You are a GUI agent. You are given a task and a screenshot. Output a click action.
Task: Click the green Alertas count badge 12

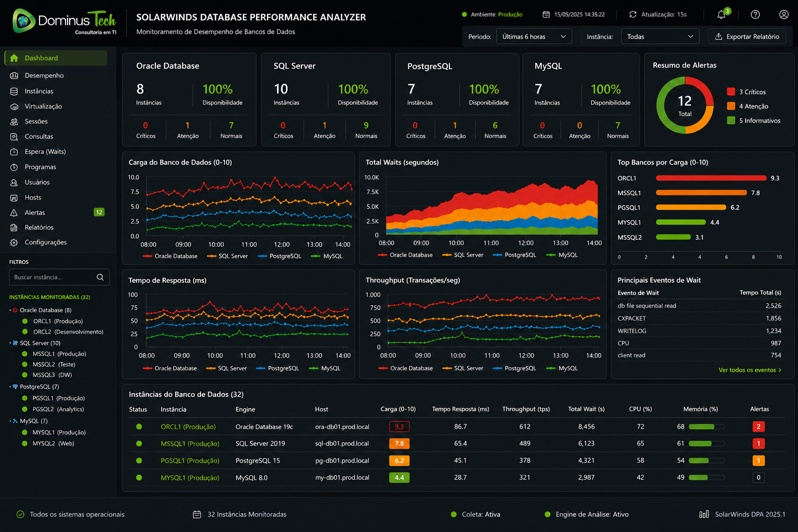pos(99,212)
